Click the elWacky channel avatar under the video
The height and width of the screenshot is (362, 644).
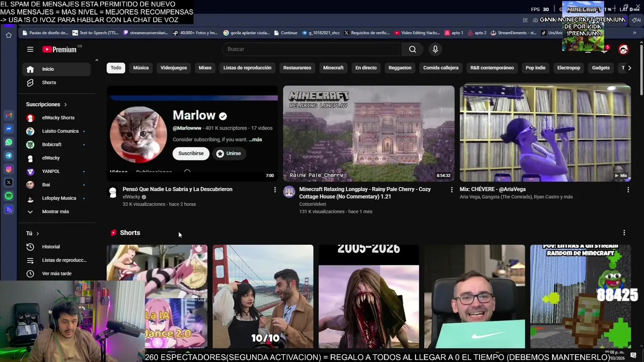(x=113, y=192)
